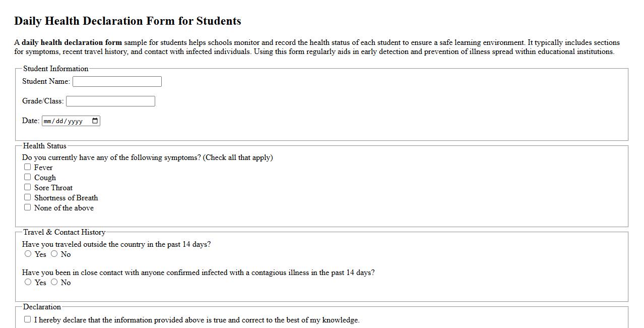Image resolution: width=644 pixels, height=328 pixels.
Task: Check the Shortness of Breath checkbox
Action: (x=28, y=197)
